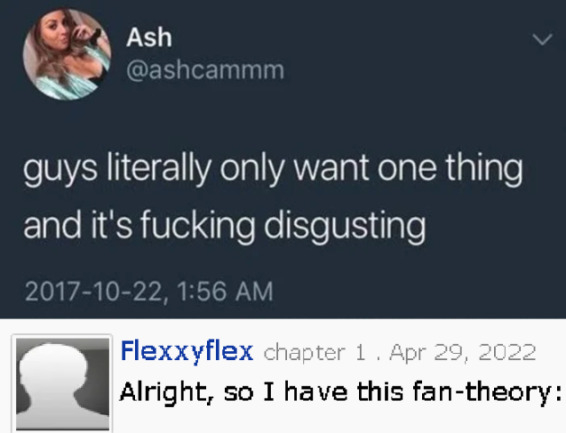This screenshot has height=433, width=566.
Task: Select the word Alright in the review
Action: coord(166,393)
